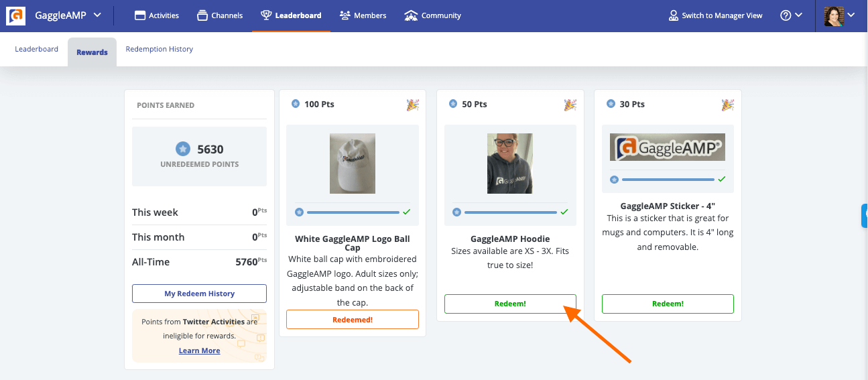The width and height of the screenshot is (868, 380).
Task: Click the Community group icon
Action: [411, 15]
